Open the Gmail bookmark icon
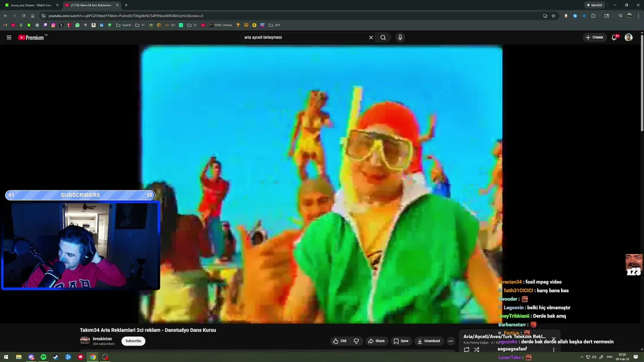 tap(6, 25)
